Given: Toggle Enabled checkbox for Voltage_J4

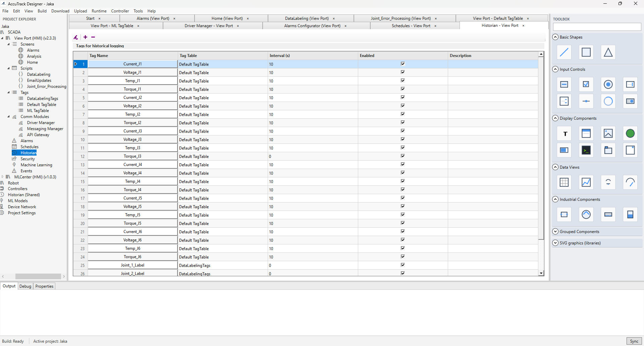Looking at the screenshot, I should point(403,173).
